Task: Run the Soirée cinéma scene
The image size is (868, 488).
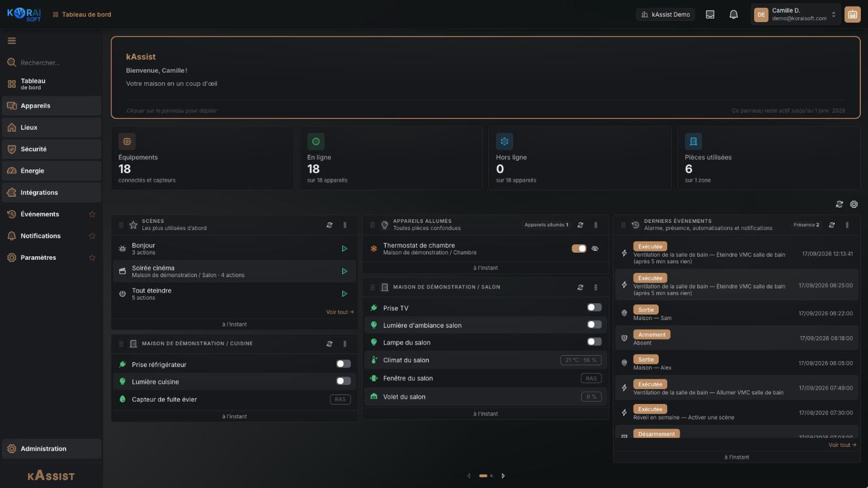Action: 344,272
